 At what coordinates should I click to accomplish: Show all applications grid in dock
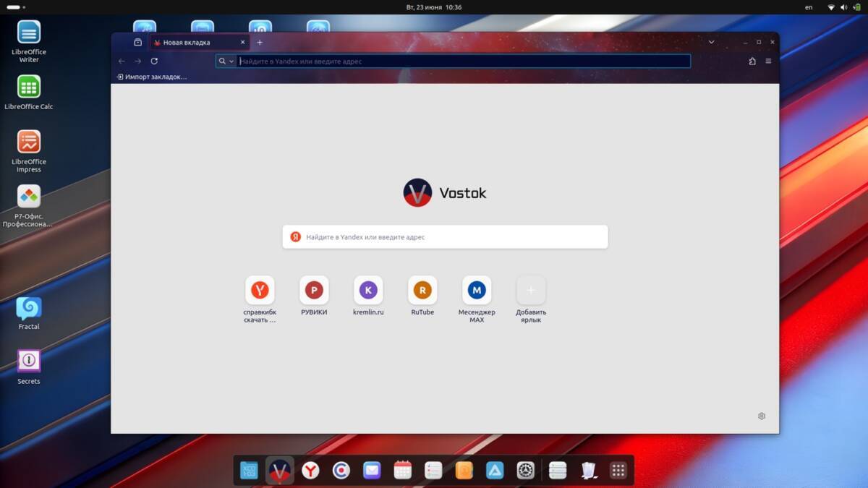[x=618, y=471]
